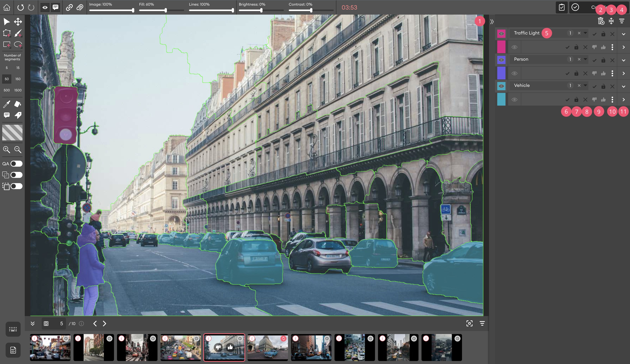Open the document list icon at bottom left
630x364 pixels.
click(13, 350)
